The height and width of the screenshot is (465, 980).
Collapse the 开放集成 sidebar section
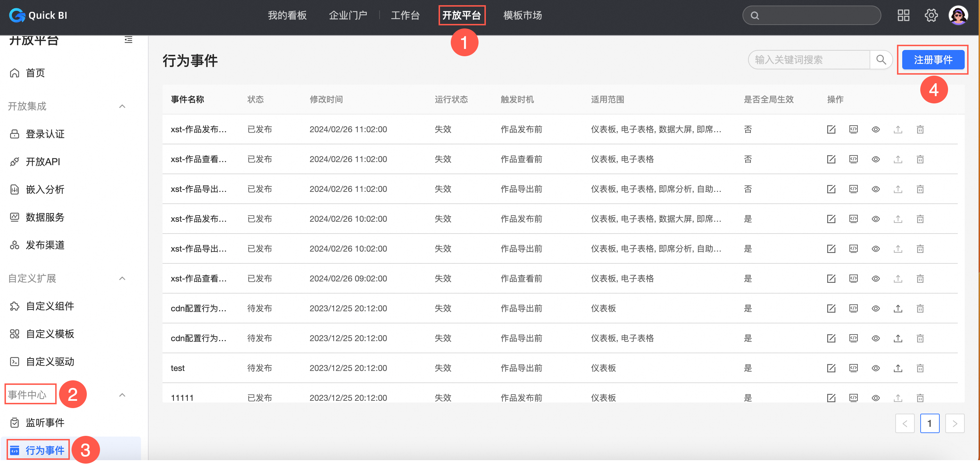pos(122,106)
